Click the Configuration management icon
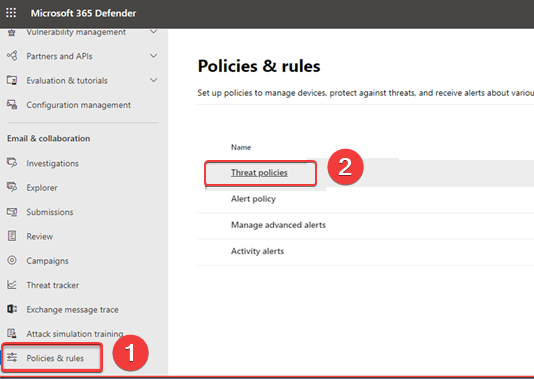This screenshot has height=379, width=534. pos(12,105)
